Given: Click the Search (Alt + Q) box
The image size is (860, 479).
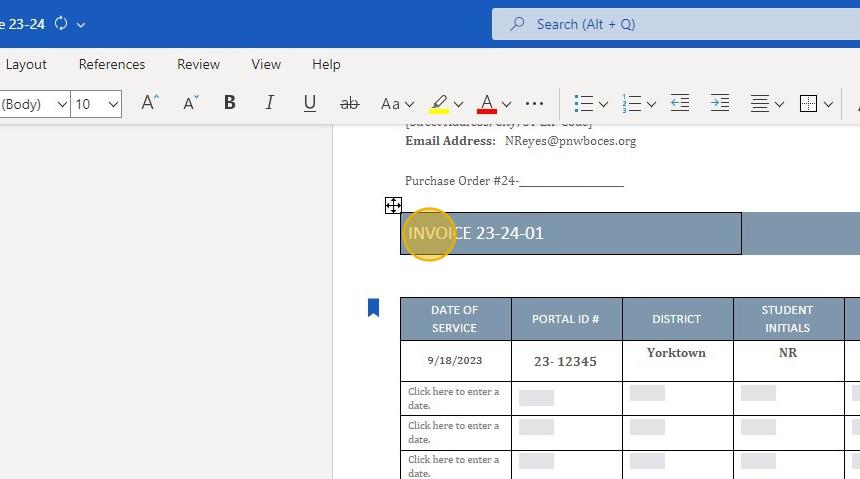Looking at the screenshot, I should (676, 24).
